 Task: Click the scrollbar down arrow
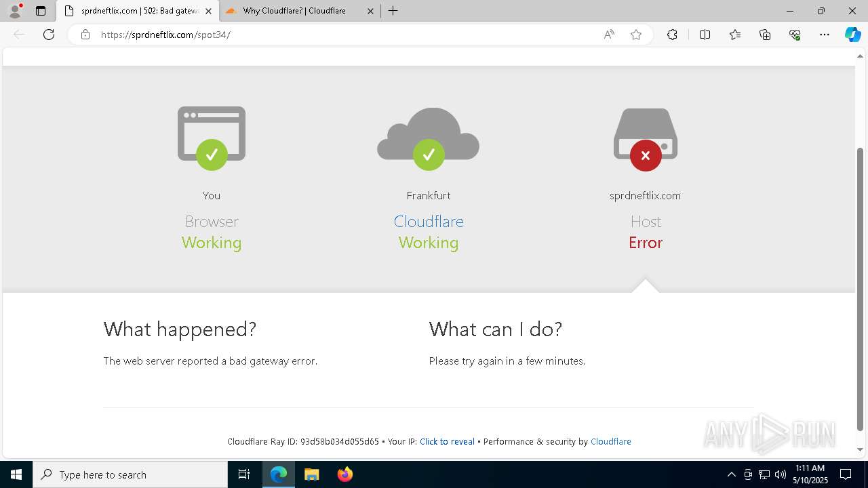click(x=860, y=449)
